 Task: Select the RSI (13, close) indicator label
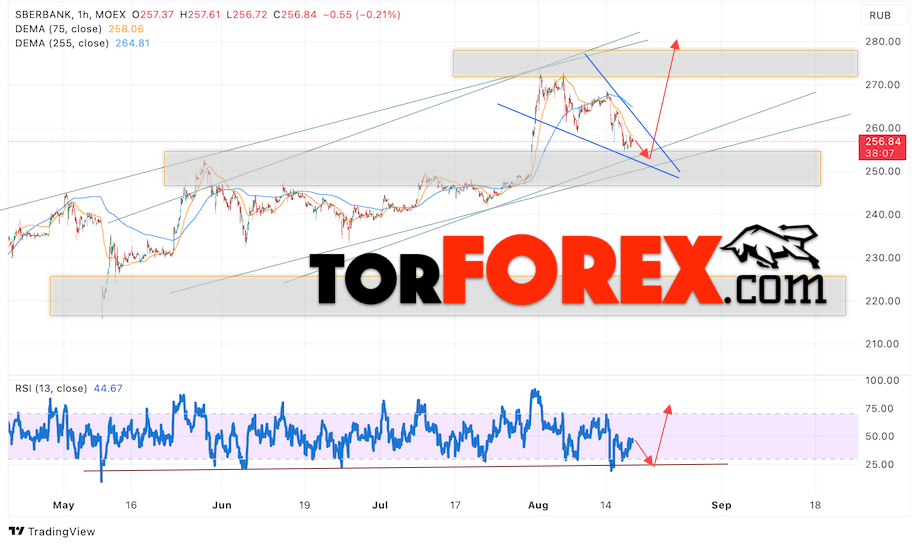(51, 388)
